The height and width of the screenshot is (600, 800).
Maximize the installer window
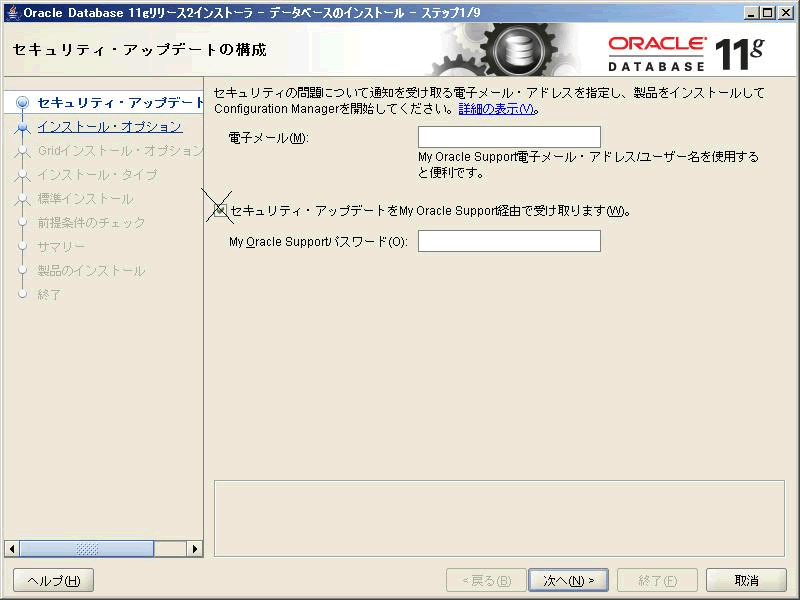pos(766,12)
